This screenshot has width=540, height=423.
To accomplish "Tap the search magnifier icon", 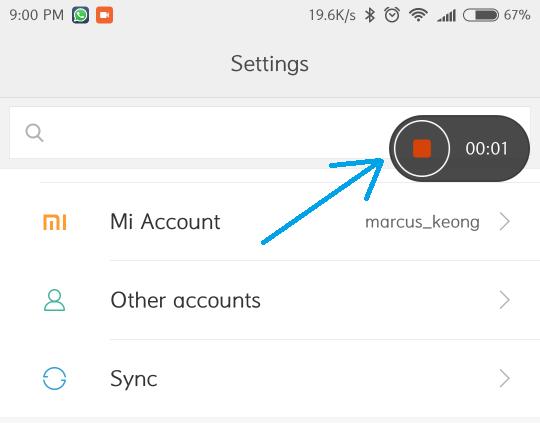I will pos(34,133).
